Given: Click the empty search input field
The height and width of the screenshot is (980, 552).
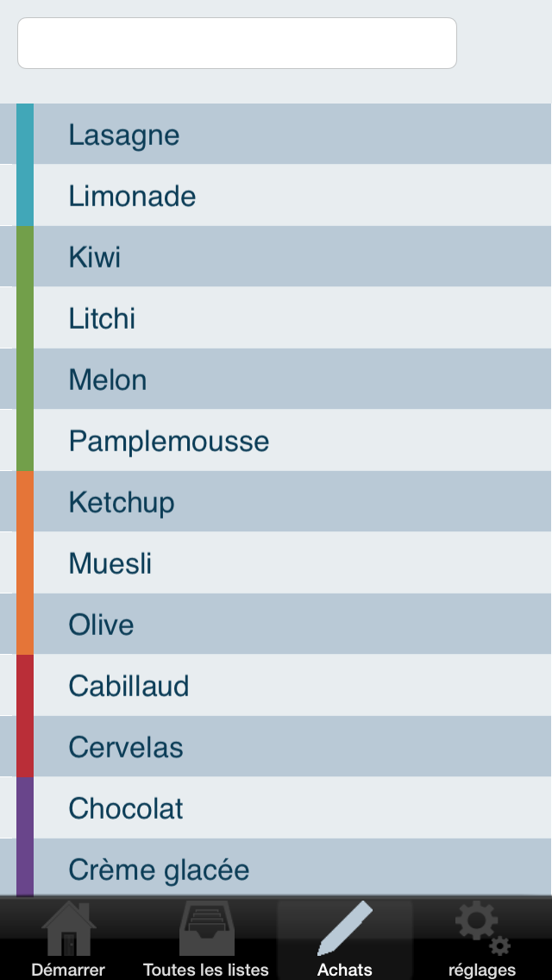Looking at the screenshot, I should [237, 43].
